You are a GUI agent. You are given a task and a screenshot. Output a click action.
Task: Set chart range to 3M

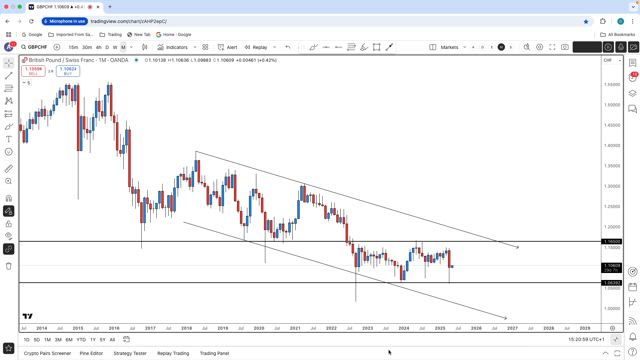tap(58, 340)
